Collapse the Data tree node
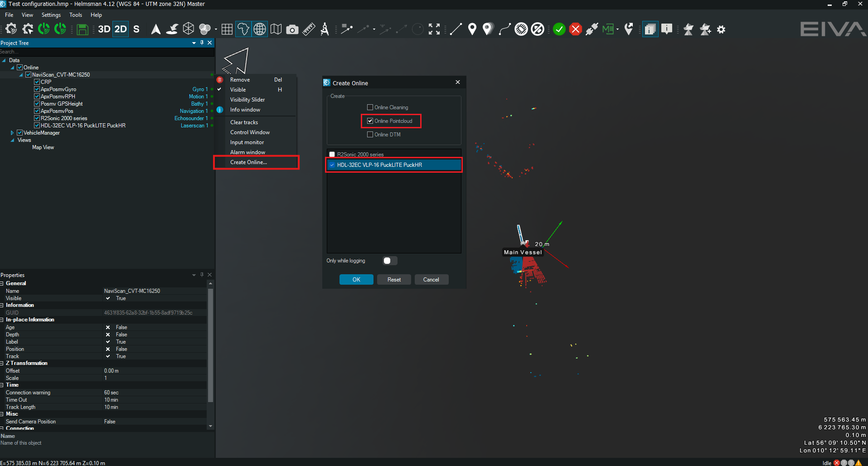 (x=4, y=60)
